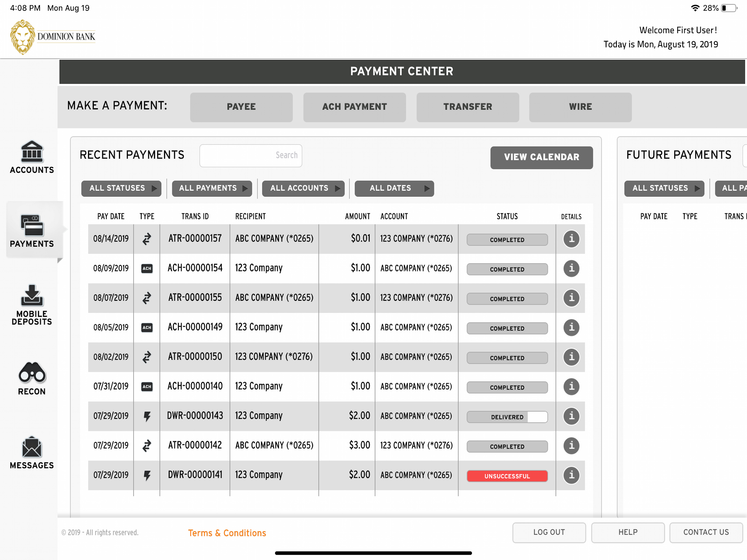Open the Accounts section in sidebar

click(32, 157)
